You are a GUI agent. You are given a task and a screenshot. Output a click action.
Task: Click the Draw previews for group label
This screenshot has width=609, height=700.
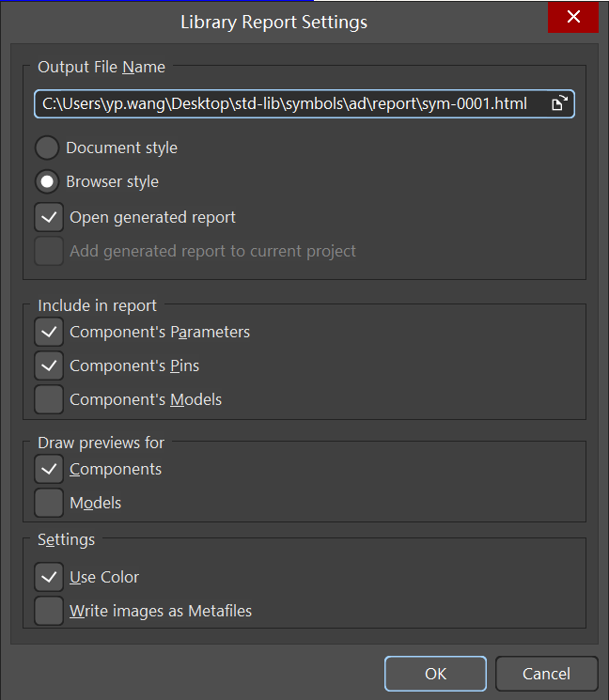coord(101,443)
